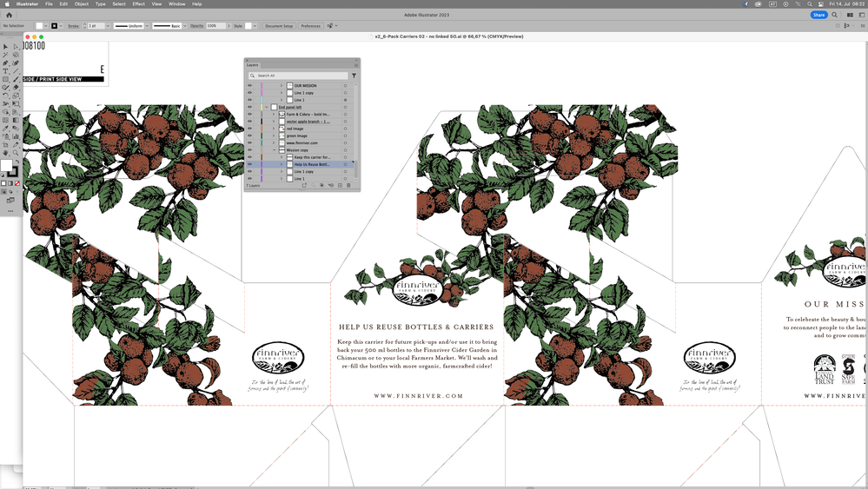Click the Preferences button
This screenshot has height=489, width=868.
click(310, 26)
